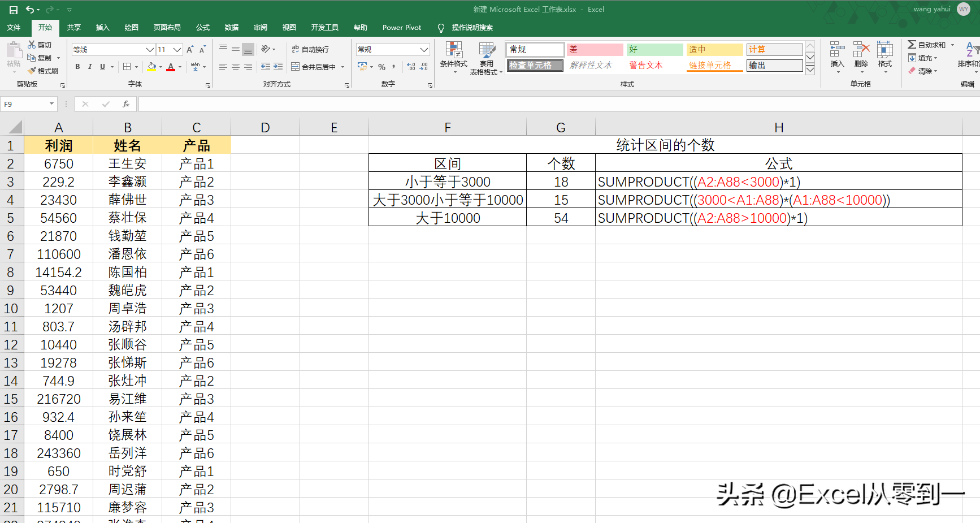Image resolution: width=980 pixels, height=523 pixels.
Task: Open the Font Color dropdown arrow
Action: pos(180,67)
